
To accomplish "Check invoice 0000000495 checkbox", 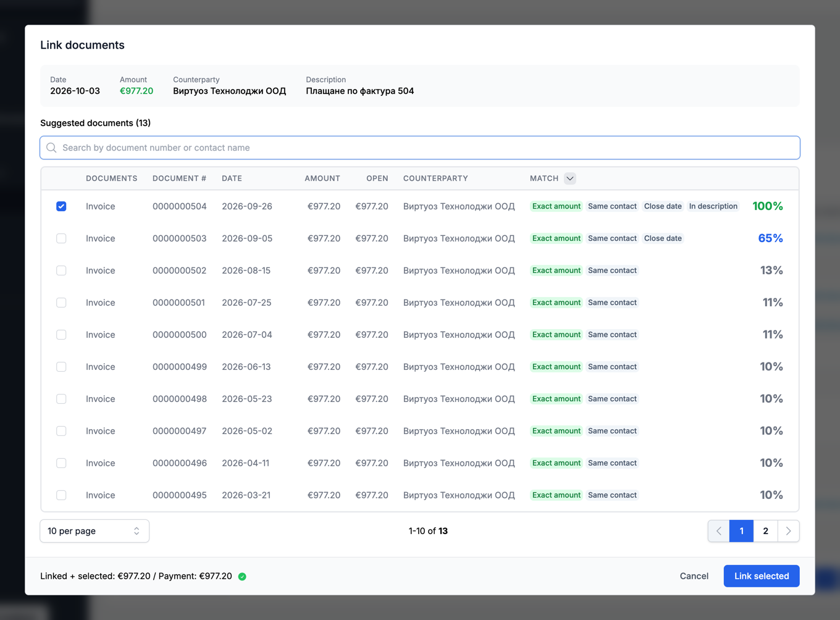I will click(61, 495).
